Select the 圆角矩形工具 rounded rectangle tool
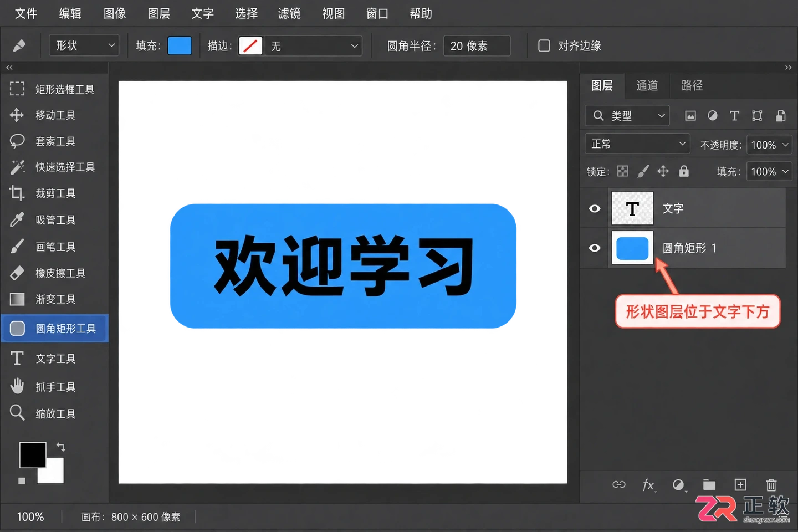Viewport: 798px width, 532px height. 54,329
